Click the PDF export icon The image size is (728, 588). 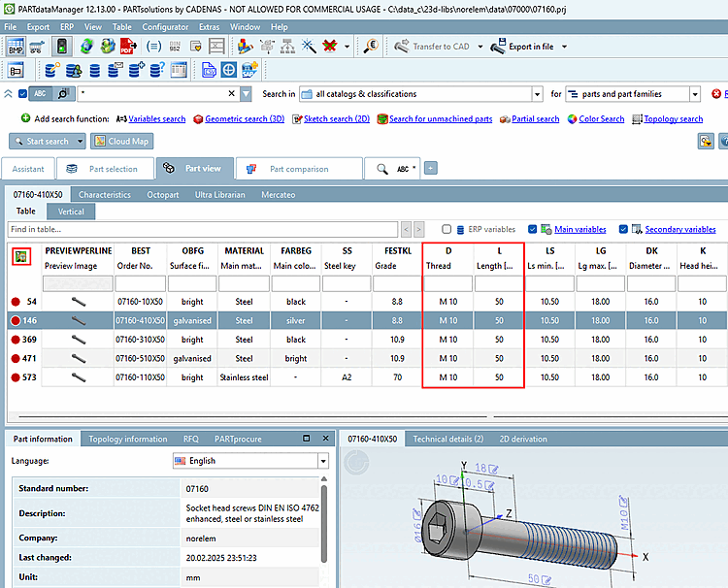[x=128, y=47]
